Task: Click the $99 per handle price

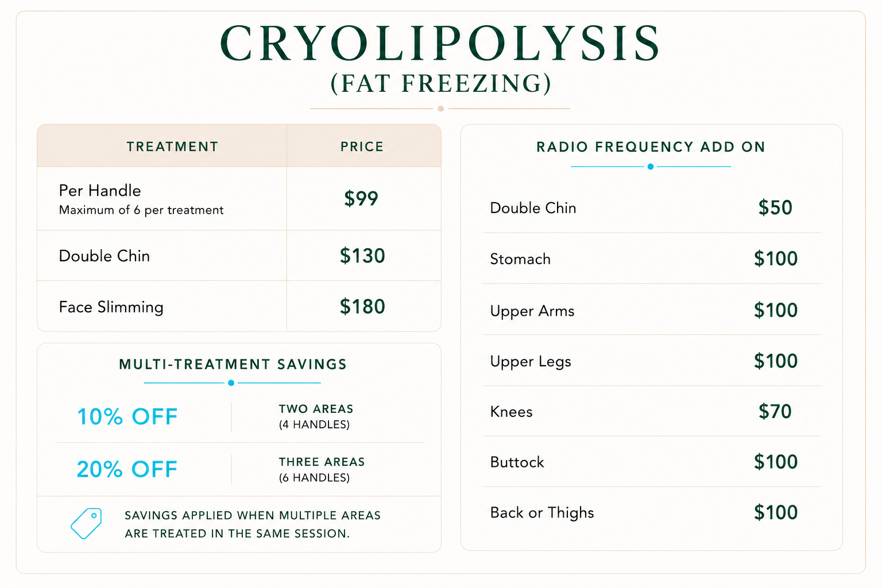Action: click(x=361, y=199)
